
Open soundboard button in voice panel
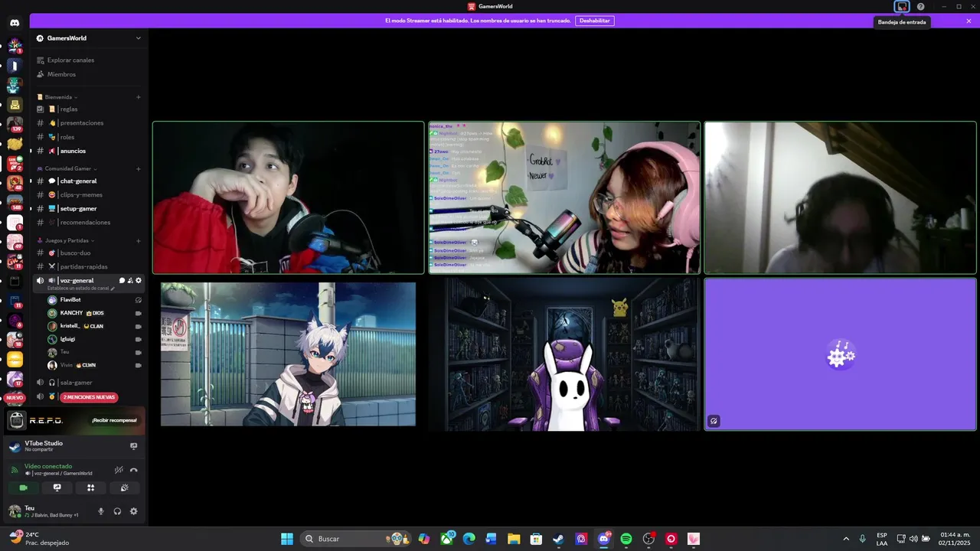point(124,487)
